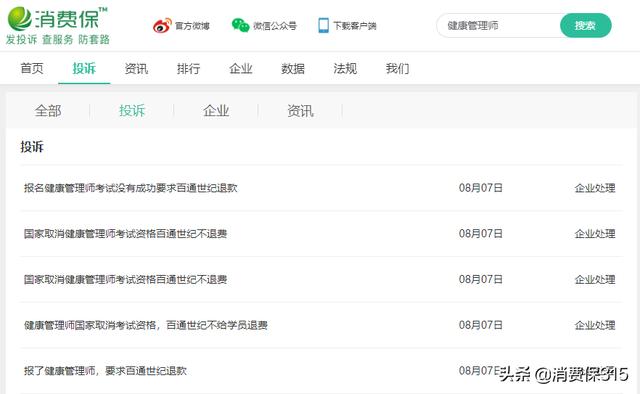Image resolution: width=640 pixels, height=394 pixels.
Task: Click the 微信公众号 text link
Action: point(275,26)
